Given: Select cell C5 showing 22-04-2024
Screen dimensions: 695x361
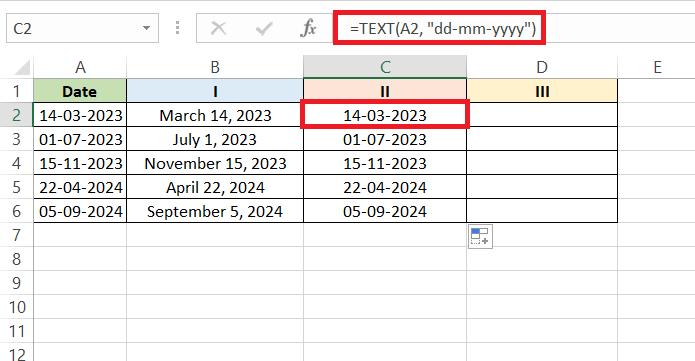Looking at the screenshot, I should click(x=385, y=187).
